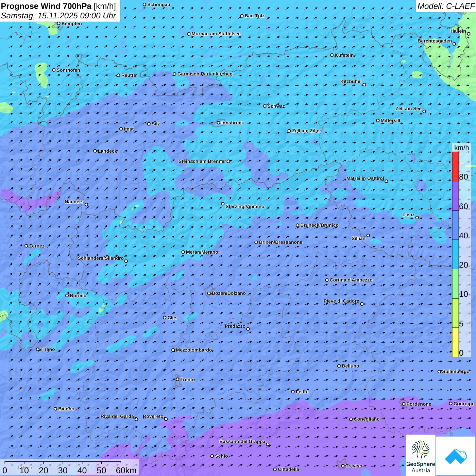476x476 pixels.
Task: Click the 'Riva del Garda' label
Action: click(117, 416)
